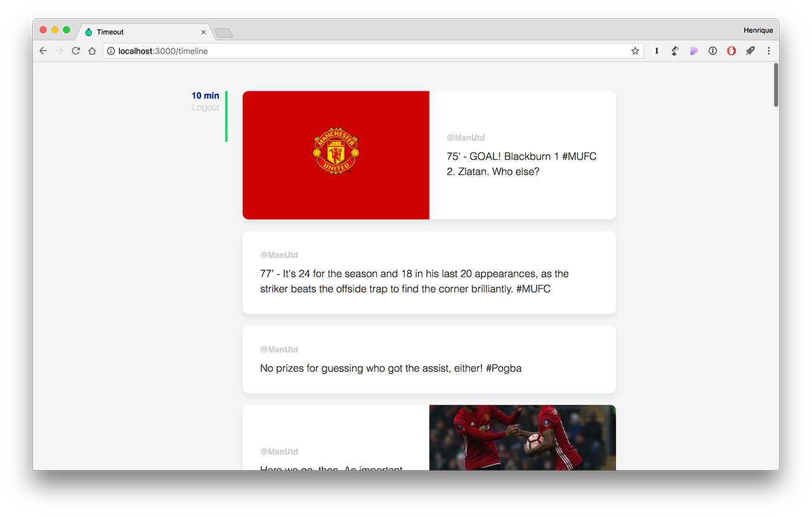
Task: Select the Timeout browser tab
Action: click(146, 32)
